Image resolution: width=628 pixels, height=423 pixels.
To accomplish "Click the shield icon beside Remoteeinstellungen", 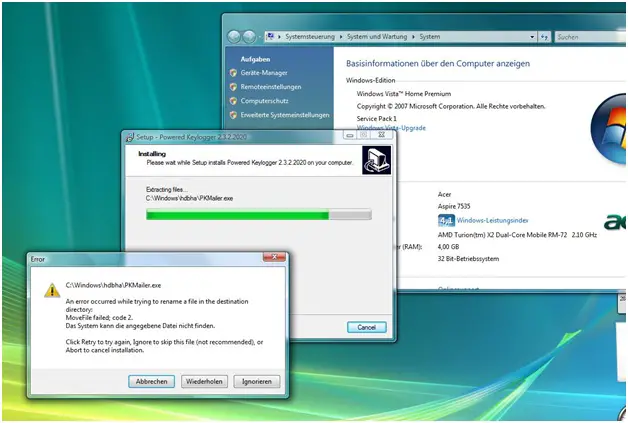I will (233, 86).
